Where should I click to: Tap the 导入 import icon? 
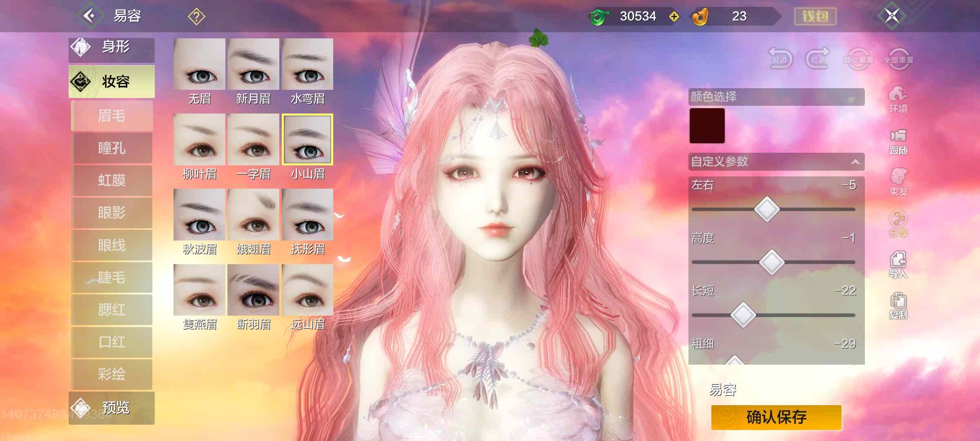tap(898, 265)
